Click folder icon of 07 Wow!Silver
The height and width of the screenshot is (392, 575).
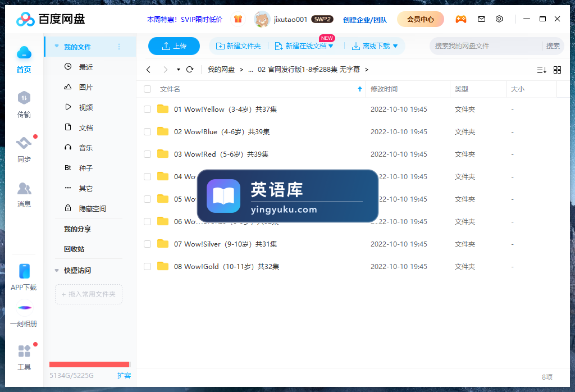click(162, 244)
